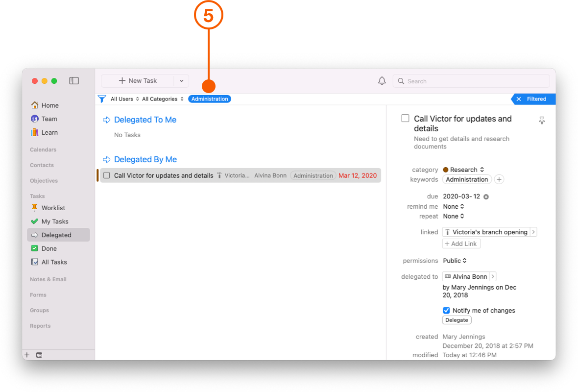Click the blue filter funnel icon
This screenshot has width=578, height=392.
point(102,99)
